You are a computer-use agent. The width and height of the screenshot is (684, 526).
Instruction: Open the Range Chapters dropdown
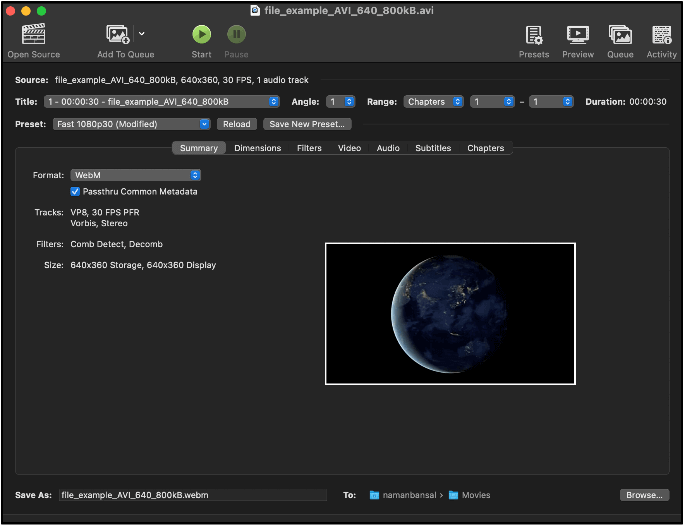(433, 102)
